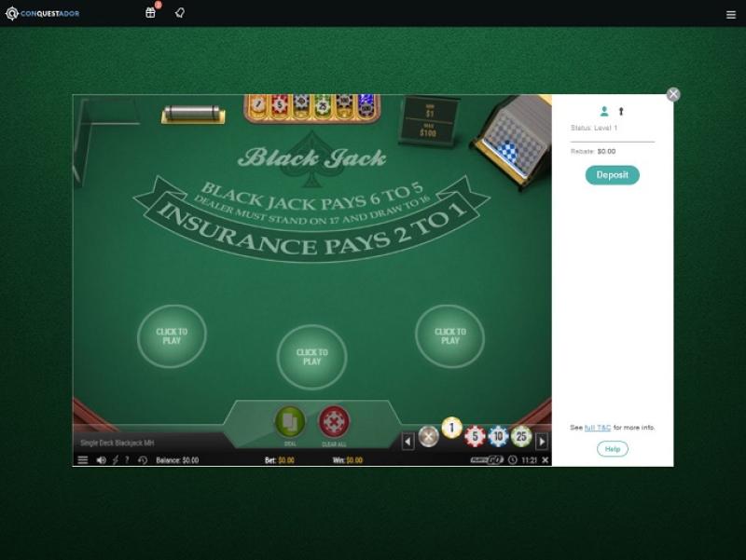The height and width of the screenshot is (560, 746).
Task: Mute the game sound speaker icon
Action: point(101,460)
